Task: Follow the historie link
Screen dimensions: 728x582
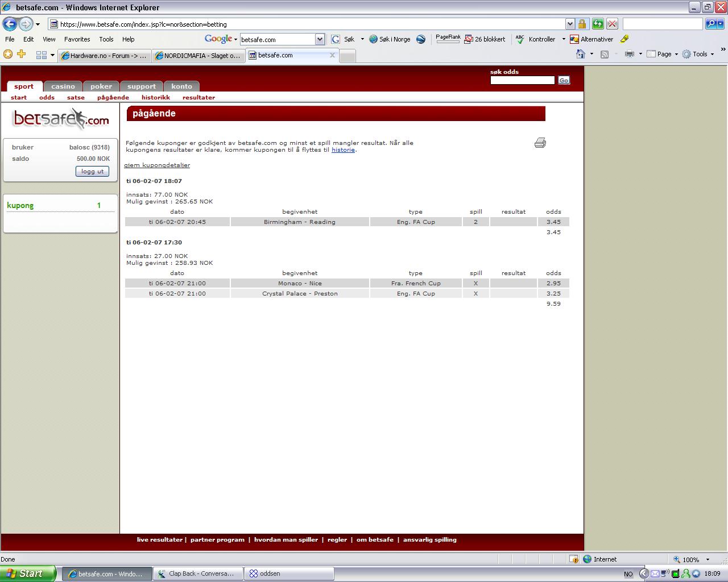Action: click(x=343, y=150)
